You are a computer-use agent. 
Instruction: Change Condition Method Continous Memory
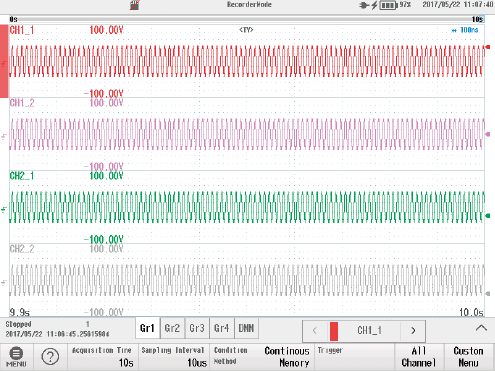click(x=262, y=357)
